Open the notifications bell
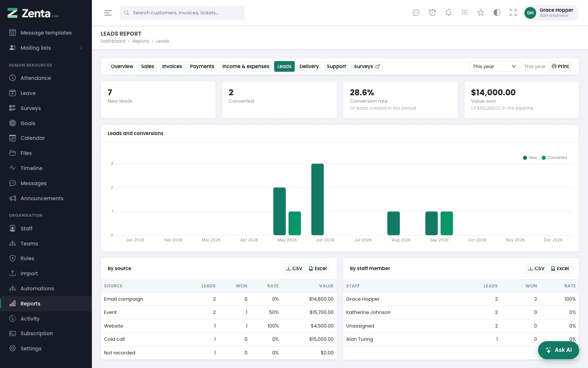 pyautogui.click(x=448, y=13)
